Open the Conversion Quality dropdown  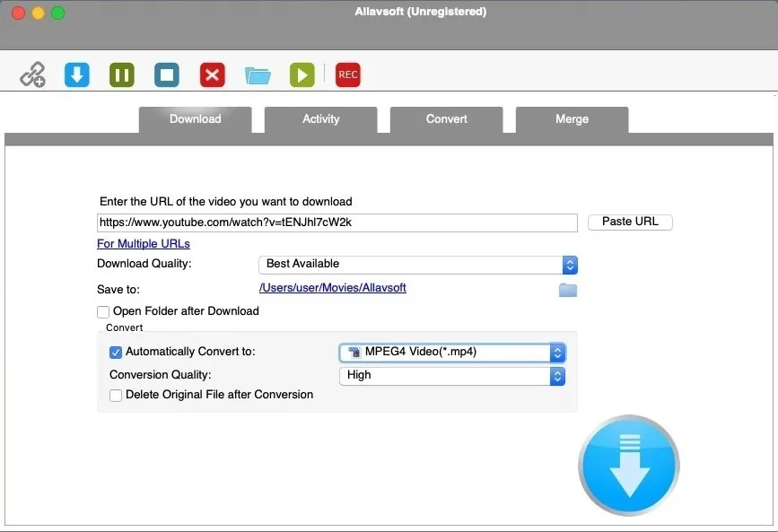(x=557, y=374)
